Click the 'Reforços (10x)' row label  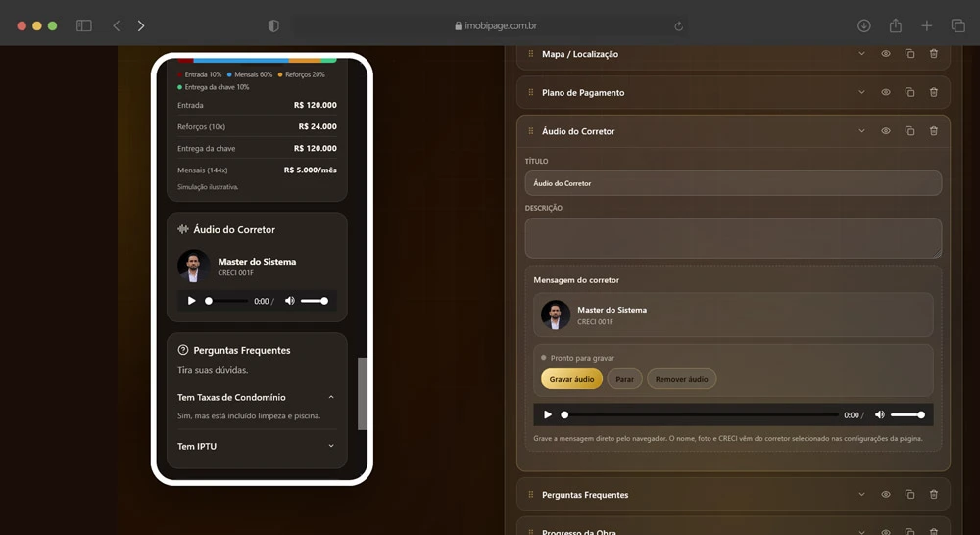tap(201, 126)
